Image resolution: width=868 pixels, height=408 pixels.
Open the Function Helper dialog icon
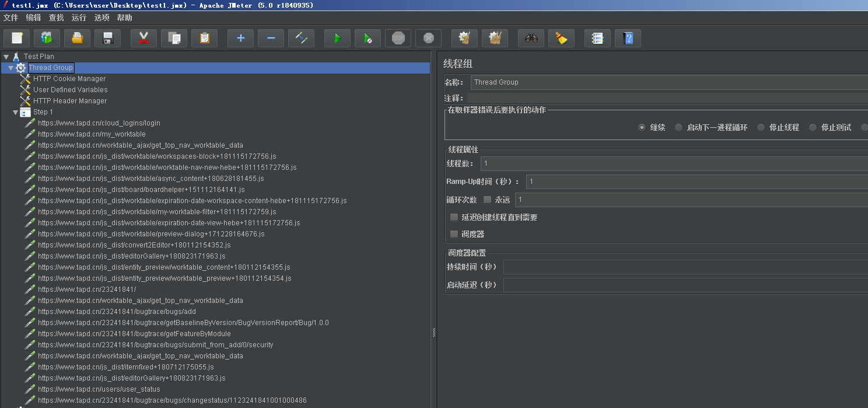pos(597,39)
